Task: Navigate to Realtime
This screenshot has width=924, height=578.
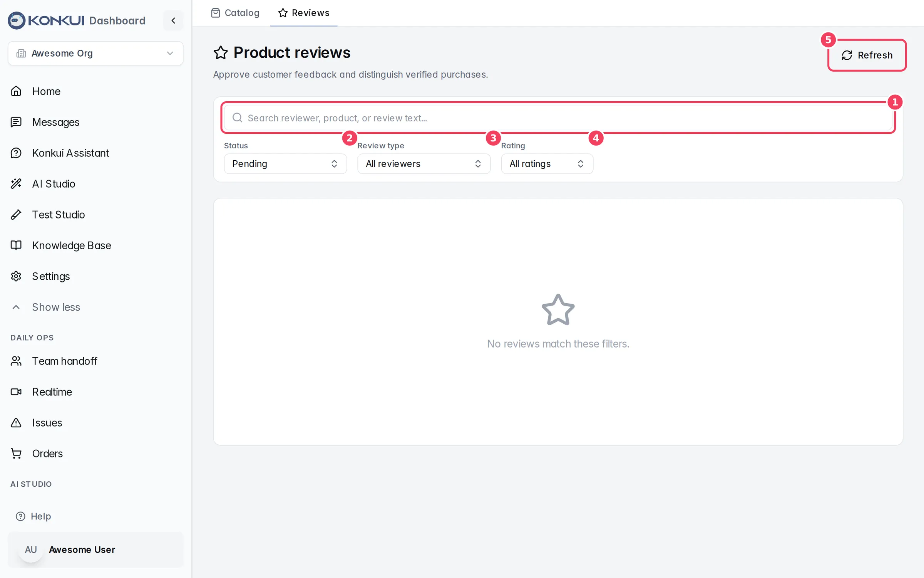Action: (52, 392)
